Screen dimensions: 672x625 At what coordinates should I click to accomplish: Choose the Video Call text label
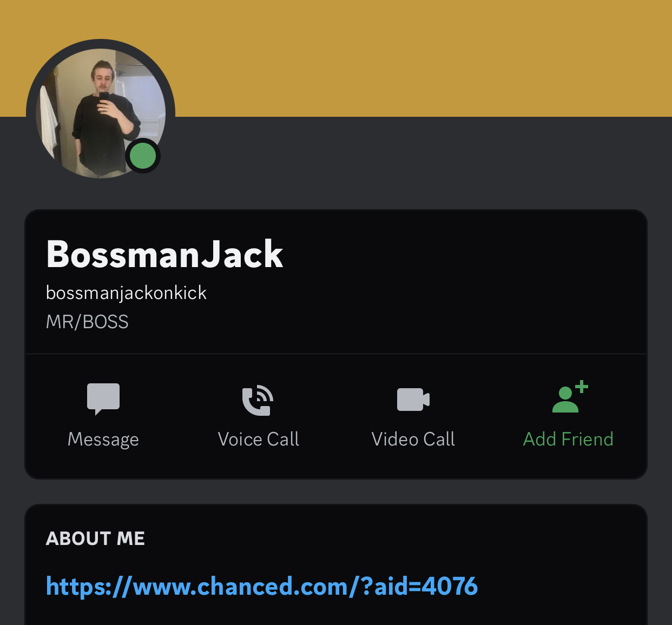[x=413, y=439]
